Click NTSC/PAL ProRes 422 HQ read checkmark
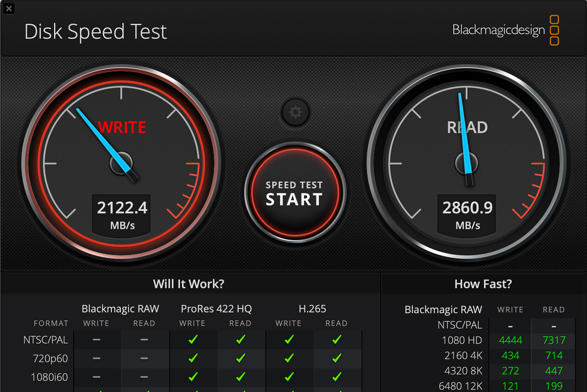This screenshot has width=587, height=392. pyautogui.click(x=240, y=339)
